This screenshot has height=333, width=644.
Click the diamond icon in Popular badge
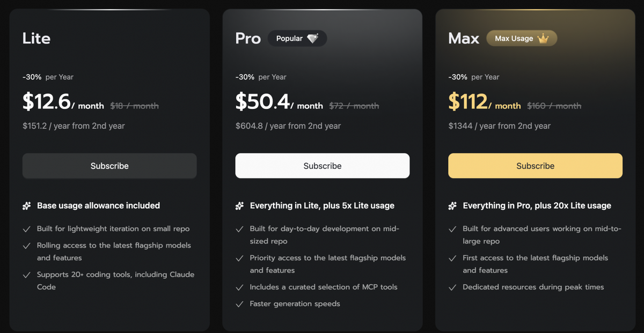point(313,39)
